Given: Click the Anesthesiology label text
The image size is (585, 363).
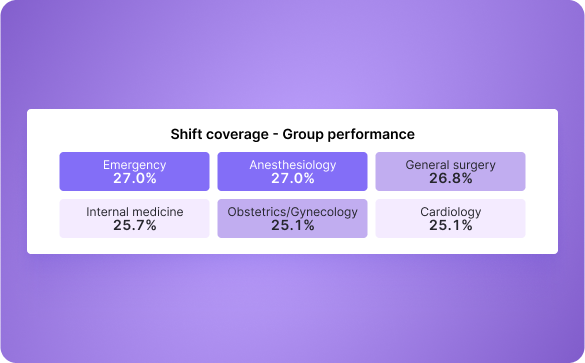Looking at the screenshot, I should [x=292, y=165].
